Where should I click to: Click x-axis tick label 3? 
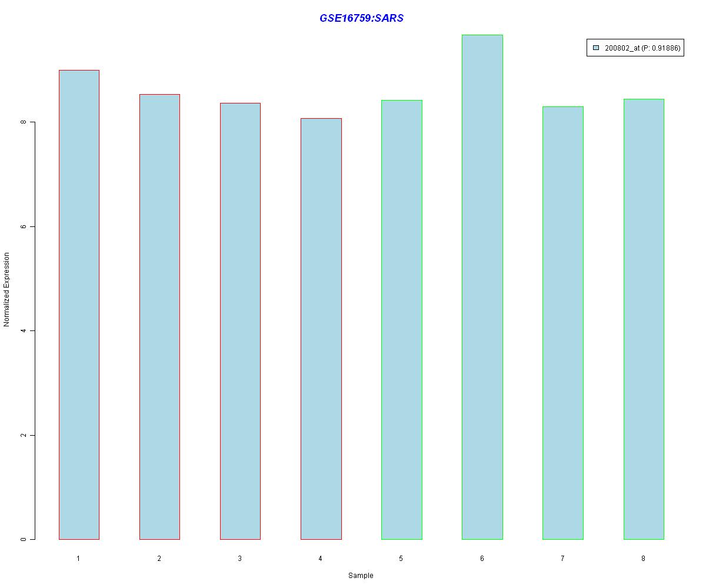coord(239,558)
